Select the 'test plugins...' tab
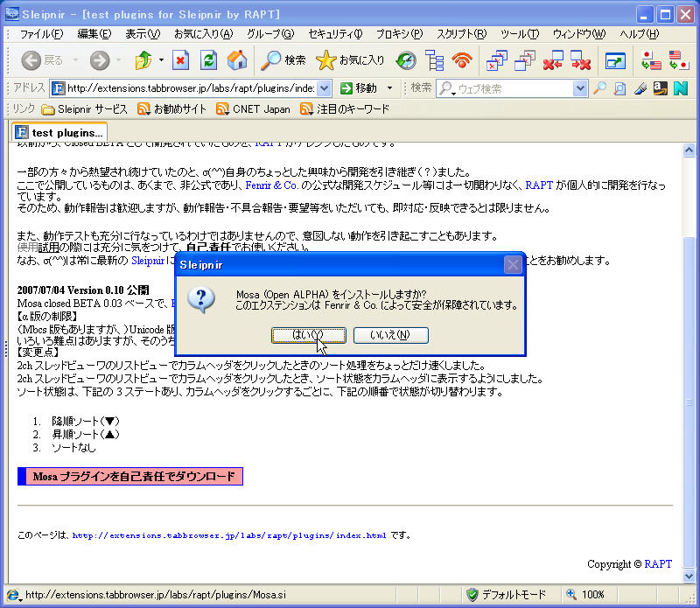700x608 pixels. click(x=59, y=133)
